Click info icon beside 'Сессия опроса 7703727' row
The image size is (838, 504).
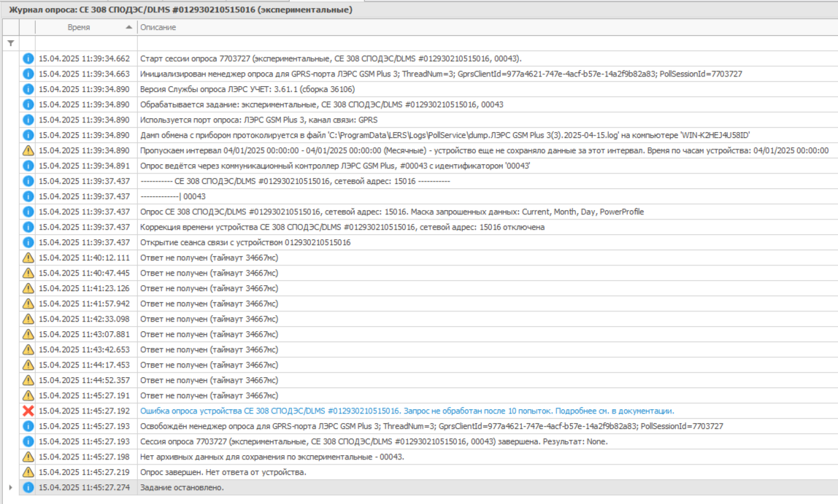coord(28,442)
